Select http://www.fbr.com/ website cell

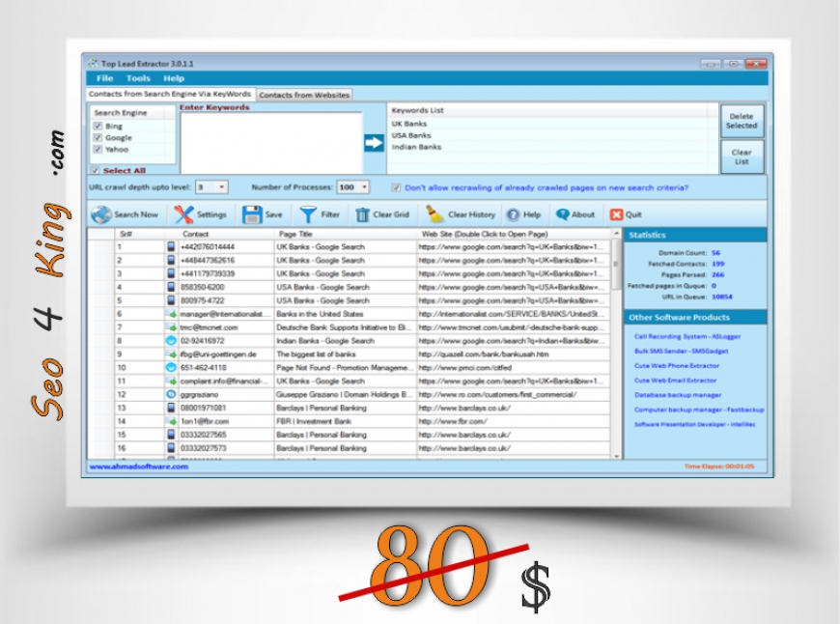(514, 421)
